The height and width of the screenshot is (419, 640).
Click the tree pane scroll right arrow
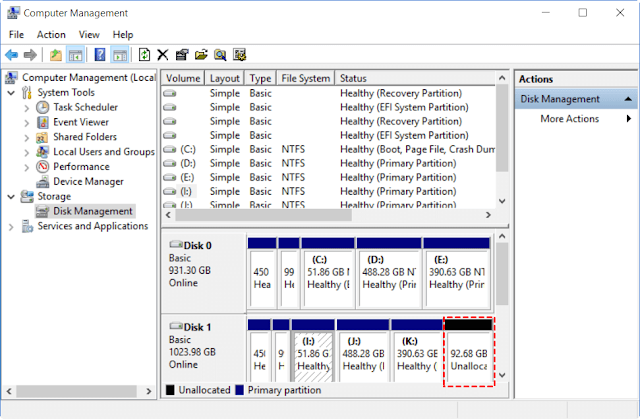[149, 391]
